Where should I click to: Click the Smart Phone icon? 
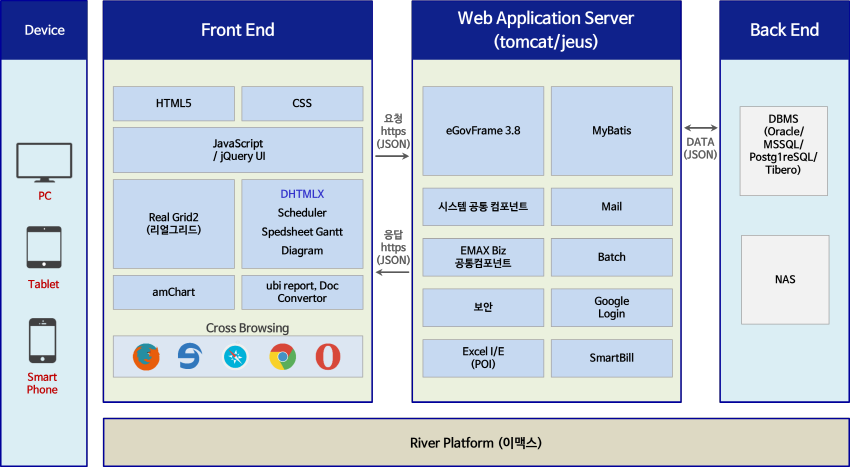point(42,340)
